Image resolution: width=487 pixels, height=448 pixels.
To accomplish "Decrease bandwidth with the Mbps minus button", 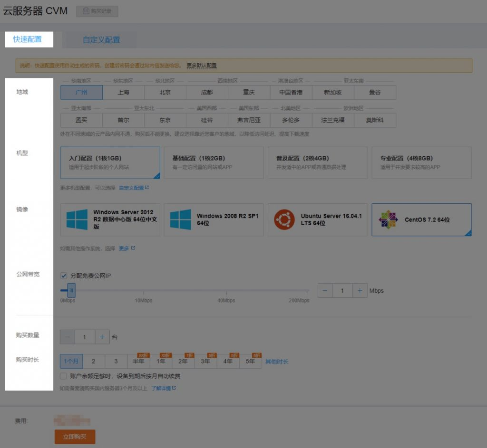I will click(325, 291).
